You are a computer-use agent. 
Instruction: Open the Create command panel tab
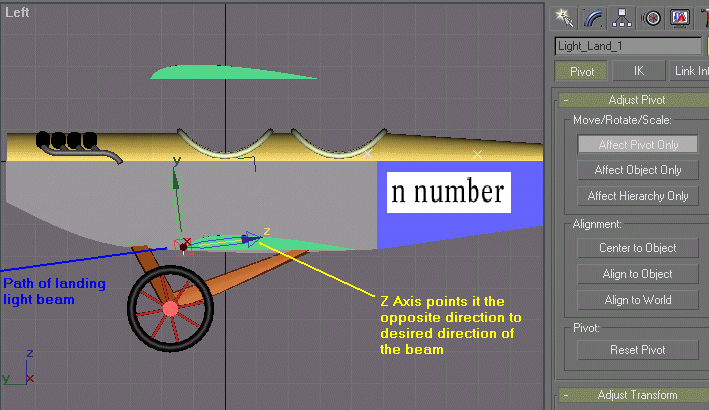click(564, 16)
